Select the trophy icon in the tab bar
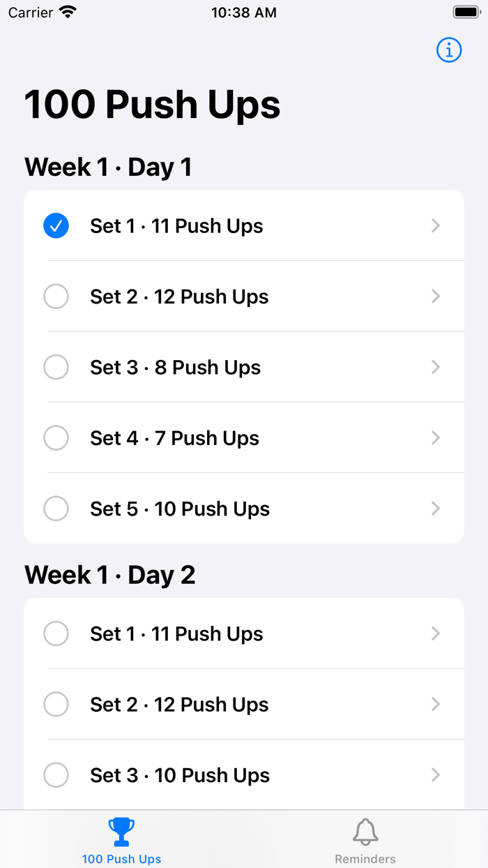488x868 pixels. (121, 832)
